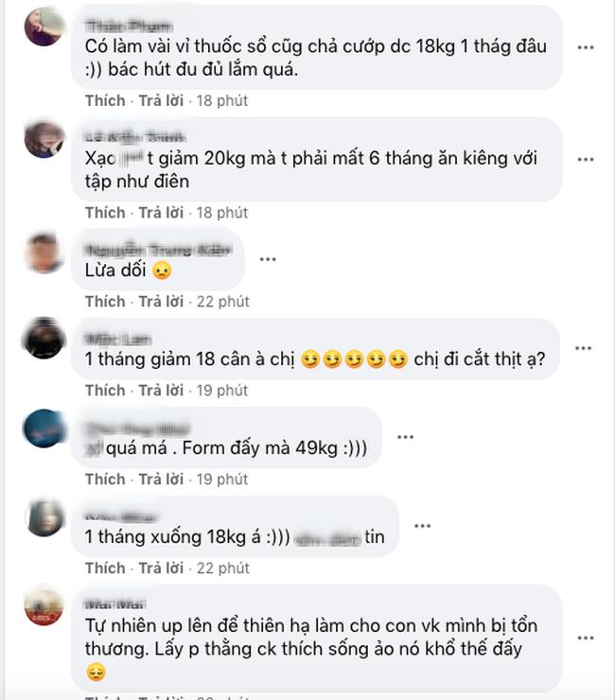Click the avatar of the first commenter

[x=44, y=26]
